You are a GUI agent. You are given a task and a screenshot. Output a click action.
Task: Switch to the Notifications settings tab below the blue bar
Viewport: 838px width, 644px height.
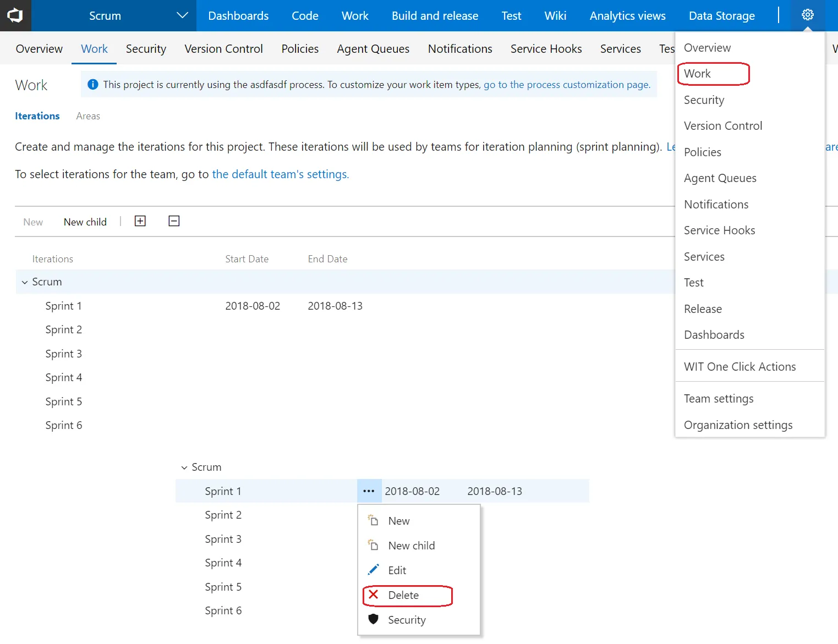tap(460, 49)
